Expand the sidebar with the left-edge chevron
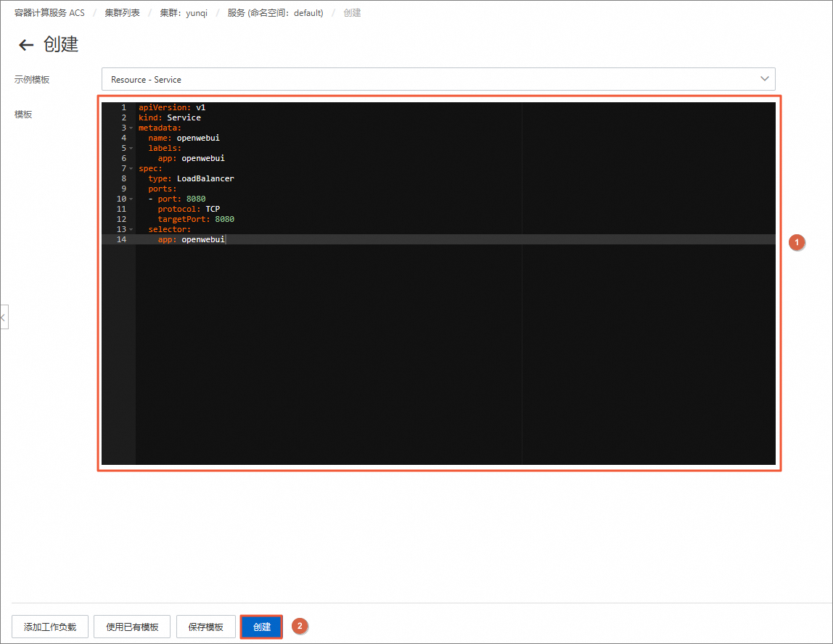This screenshot has width=833, height=644. 4,317
